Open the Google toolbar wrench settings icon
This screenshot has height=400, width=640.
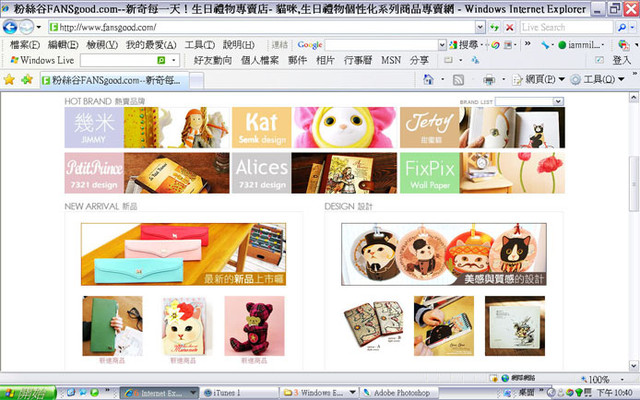(x=545, y=45)
